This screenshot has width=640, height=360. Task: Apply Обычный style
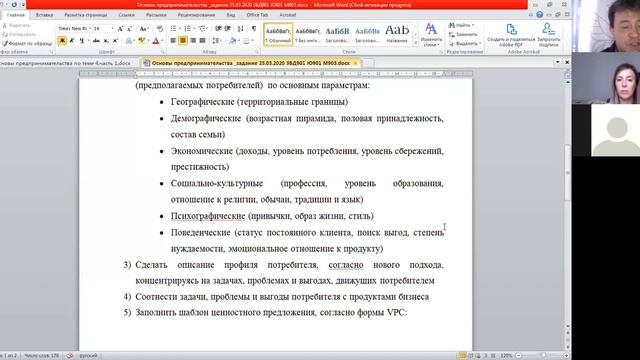pos(278,34)
